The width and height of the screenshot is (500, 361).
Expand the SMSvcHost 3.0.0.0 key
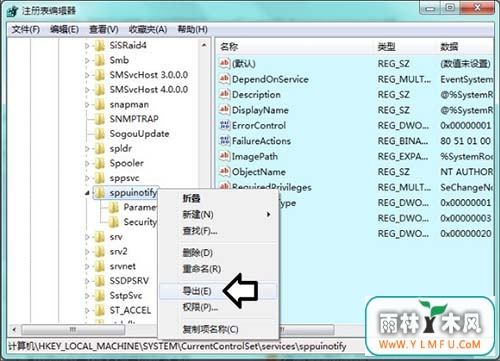pyautogui.click(x=87, y=75)
